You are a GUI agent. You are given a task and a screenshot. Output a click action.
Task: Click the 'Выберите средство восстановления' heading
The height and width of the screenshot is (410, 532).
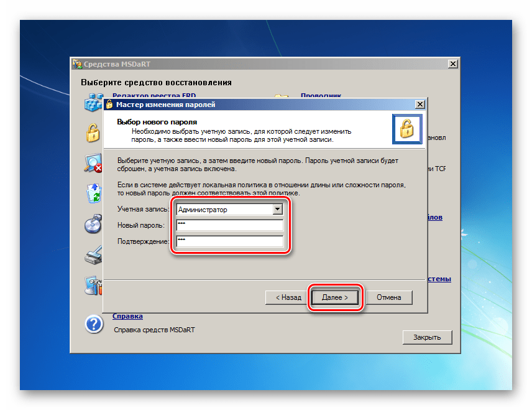pyautogui.click(x=156, y=83)
